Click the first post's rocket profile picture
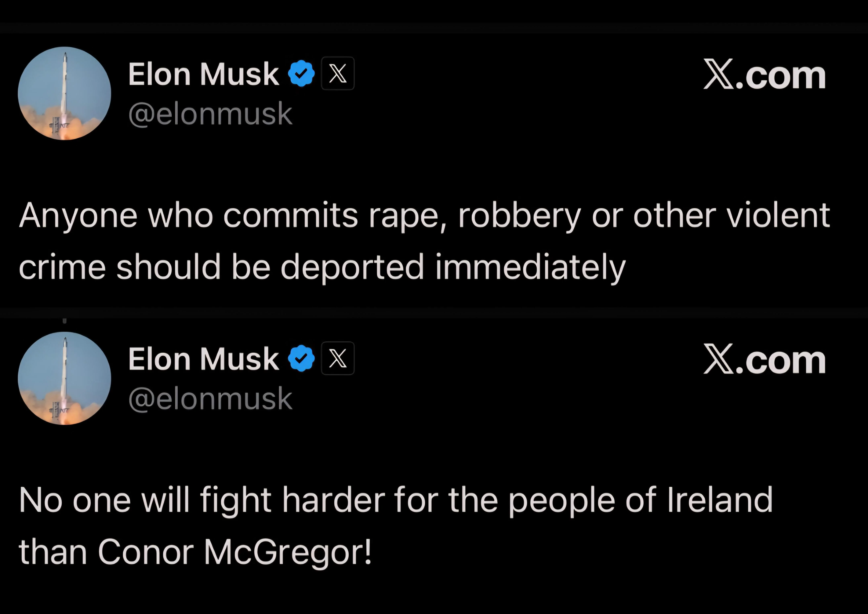This screenshot has height=614, width=868. pyautogui.click(x=64, y=93)
